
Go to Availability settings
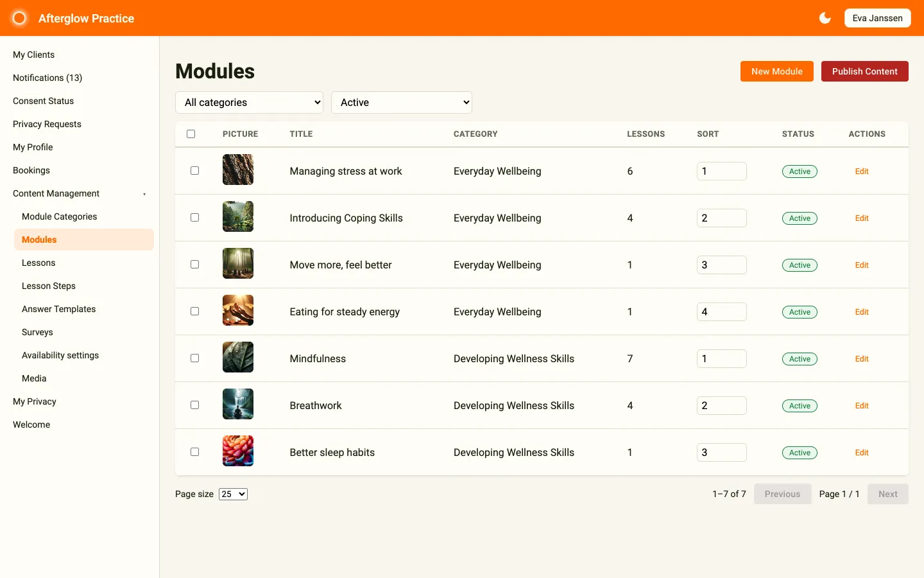(x=60, y=355)
